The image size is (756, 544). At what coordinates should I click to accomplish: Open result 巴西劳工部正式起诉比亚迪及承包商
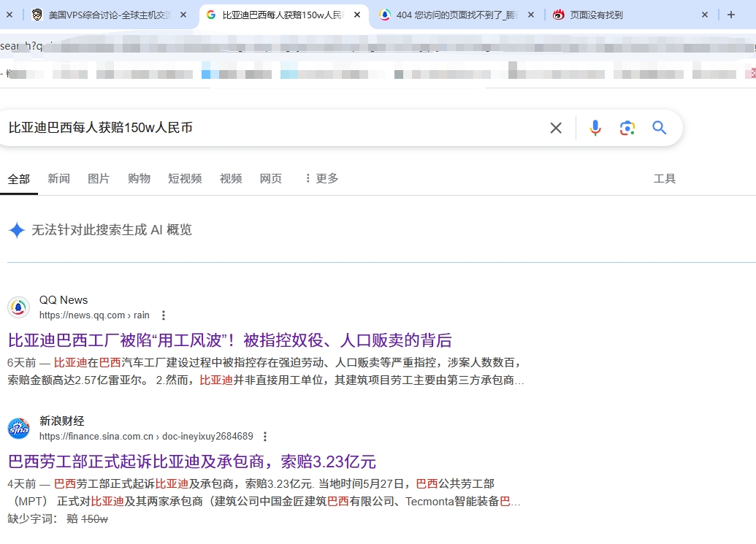click(192, 461)
